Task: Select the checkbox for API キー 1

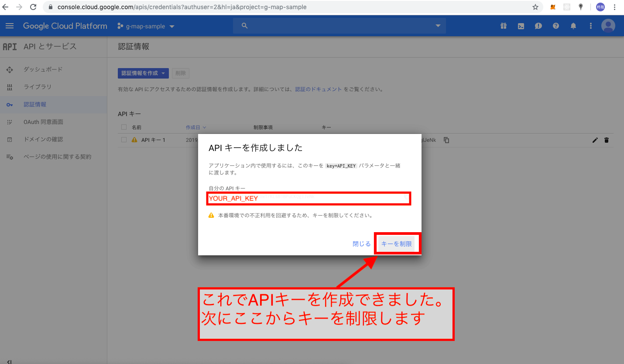Action: (x=123, y=140)
